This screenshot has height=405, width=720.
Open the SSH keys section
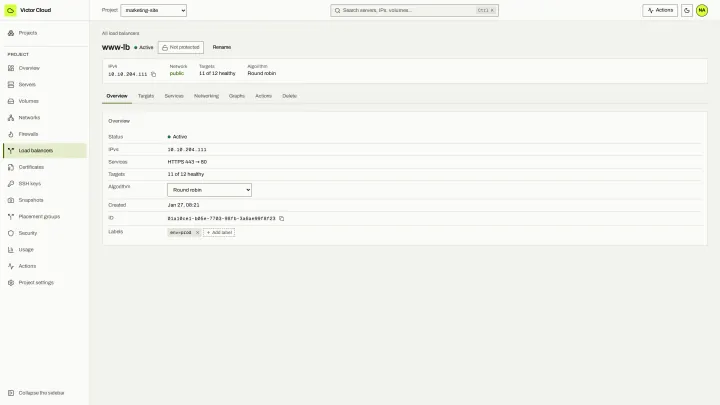click(45, 184)
